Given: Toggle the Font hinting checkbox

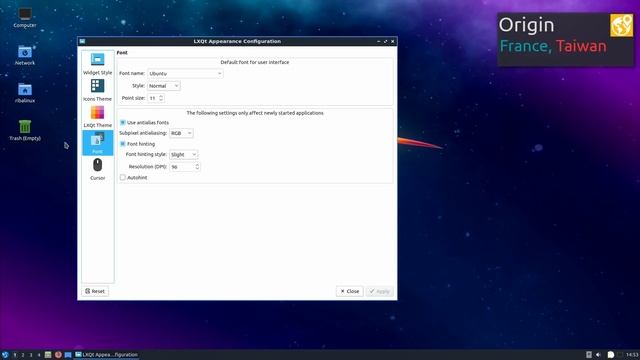Looking at the screenshot, I should click(x=122, y=144).
